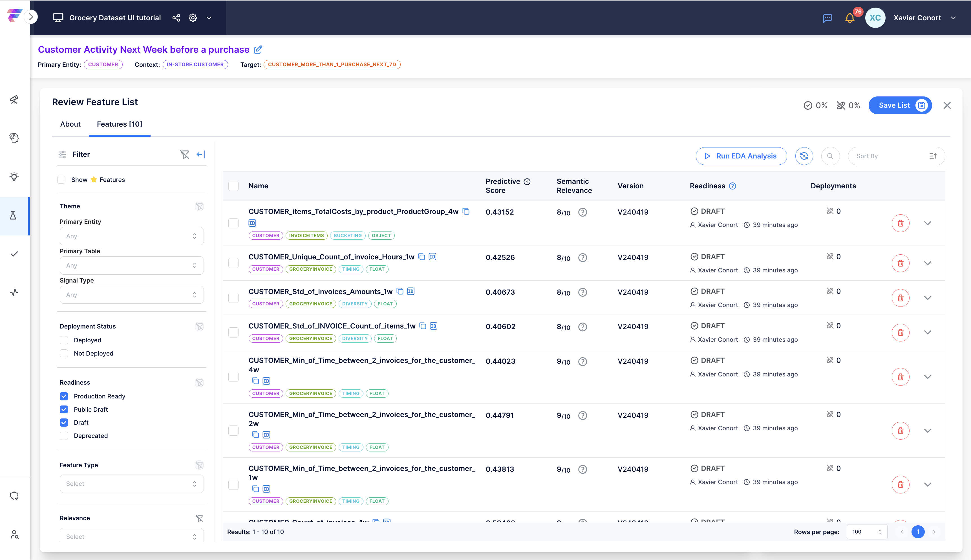Viewport: 971px width, 560px height.
Task: Click the CUSTOMER primary entity tag
Action: point(103,65)
